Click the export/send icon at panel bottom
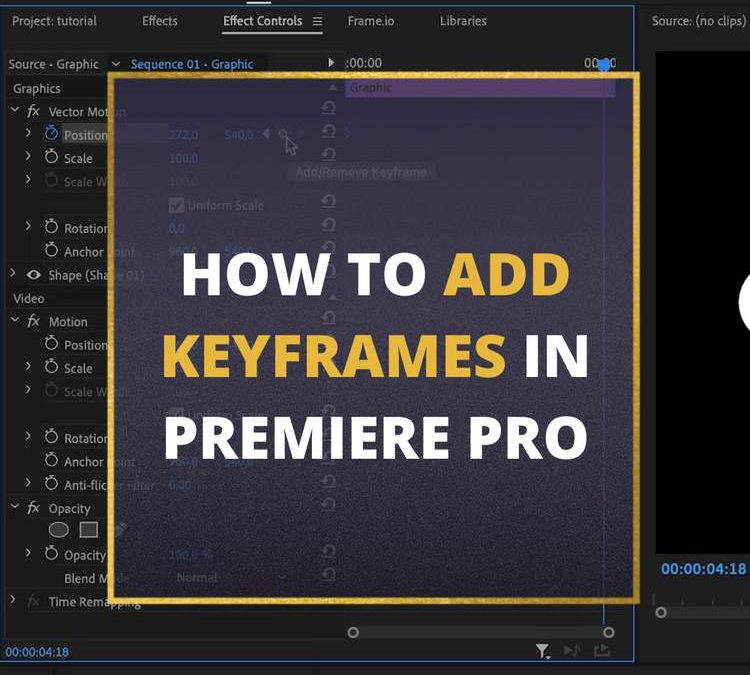Viewport: 750px width, 675px height. [602, 650]
